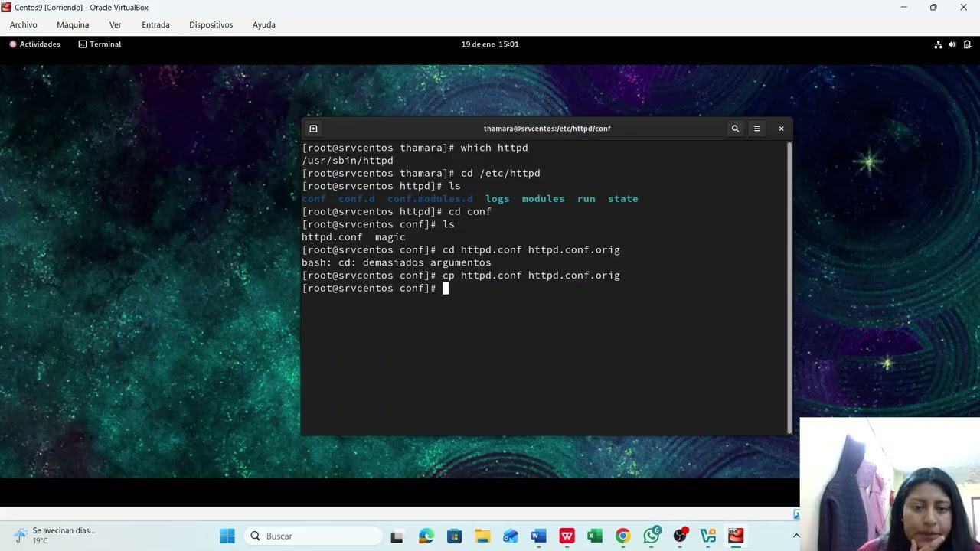Click the 'modules' directory name

pyautogui.click(x=543, y=199)
